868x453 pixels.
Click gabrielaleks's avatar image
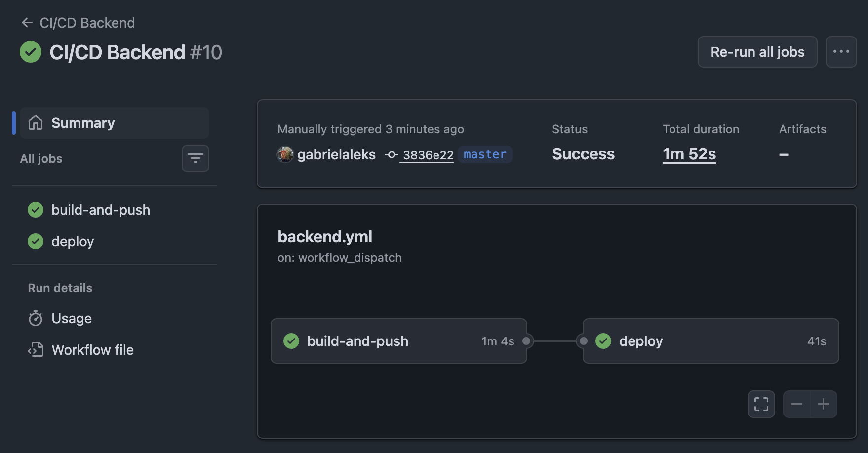(285, 154)
